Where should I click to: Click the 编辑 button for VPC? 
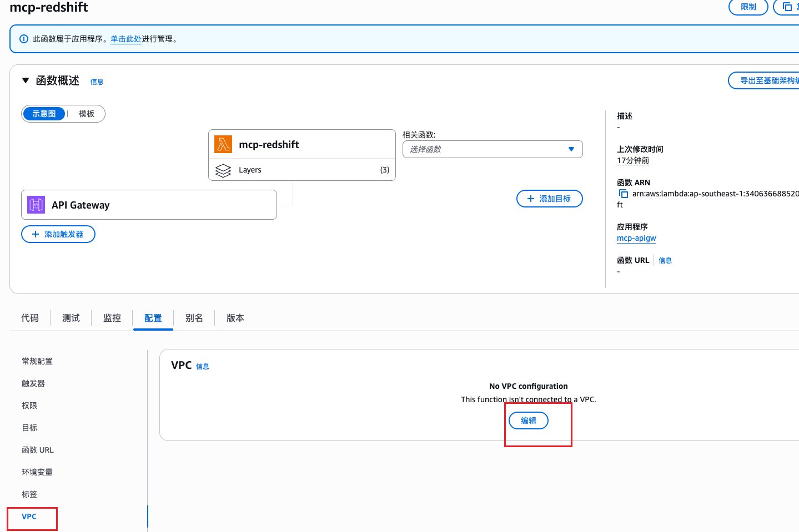click(x=529, y=420)
